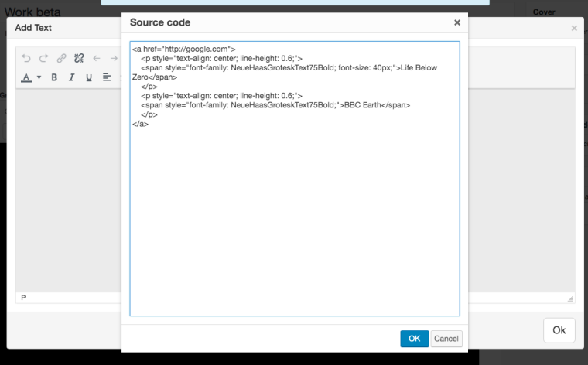This screenshot has width=588, height=365.
Task: Select the align left icon
Action: coord(107,77)
